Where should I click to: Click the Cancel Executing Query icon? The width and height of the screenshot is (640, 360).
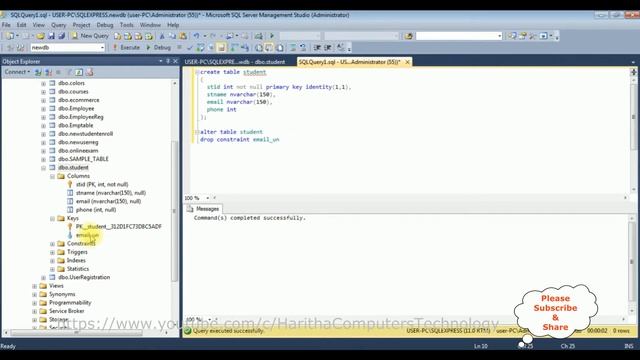(x=179, y=47)
